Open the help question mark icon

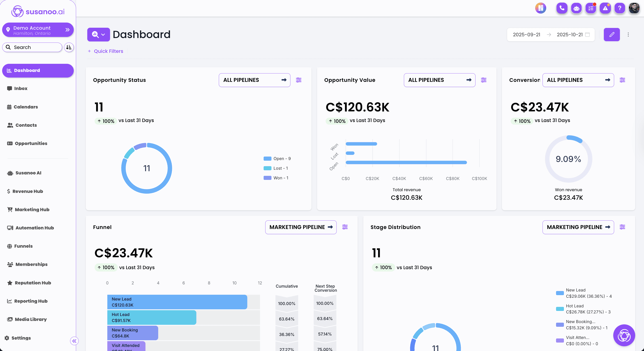pyautogui.click(x=619, y=8)
